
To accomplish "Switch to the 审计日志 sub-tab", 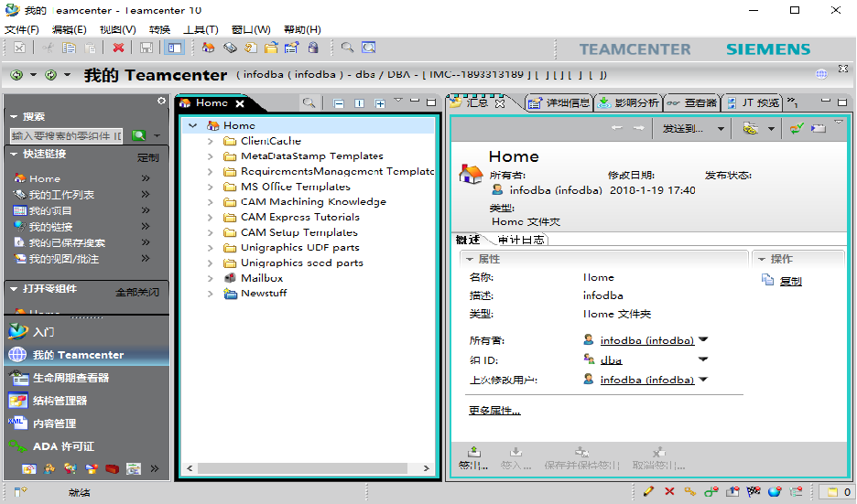I will [521, 240].
